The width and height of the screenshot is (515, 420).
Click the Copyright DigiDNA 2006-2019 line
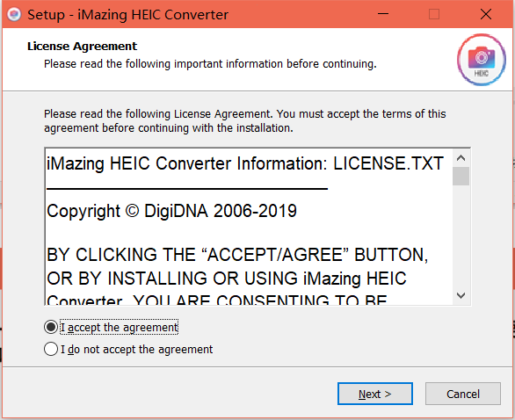pos(171,211)
